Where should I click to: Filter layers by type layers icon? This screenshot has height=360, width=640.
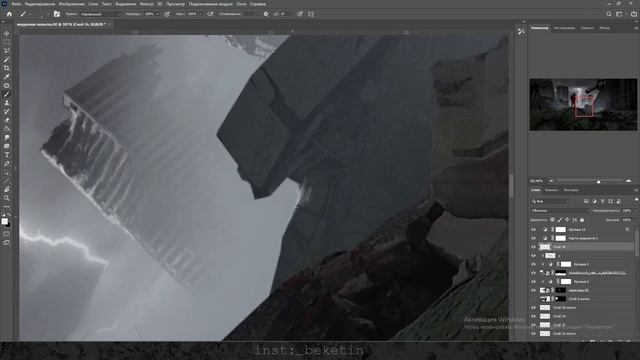[x=602, y=201]
